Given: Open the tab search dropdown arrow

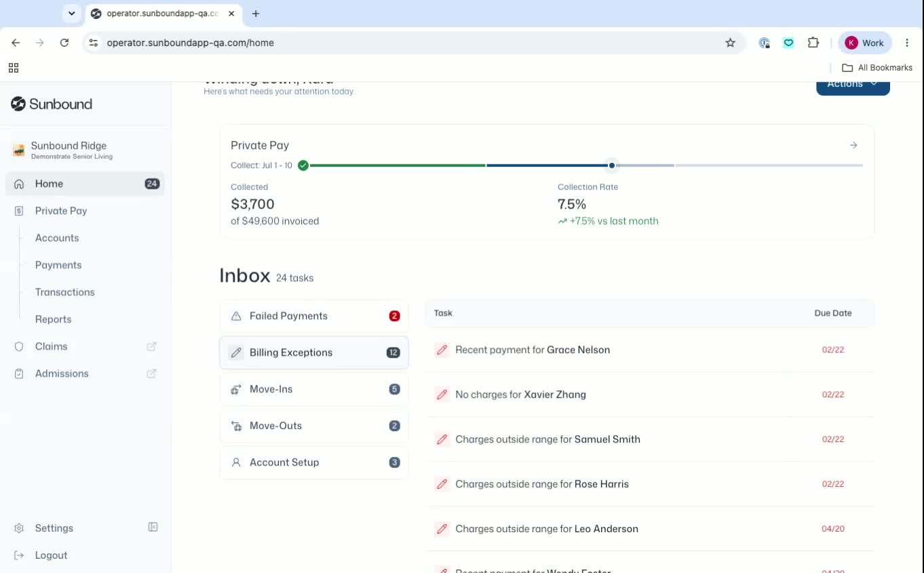Looking at the screenshot, I should coord(71,14).
